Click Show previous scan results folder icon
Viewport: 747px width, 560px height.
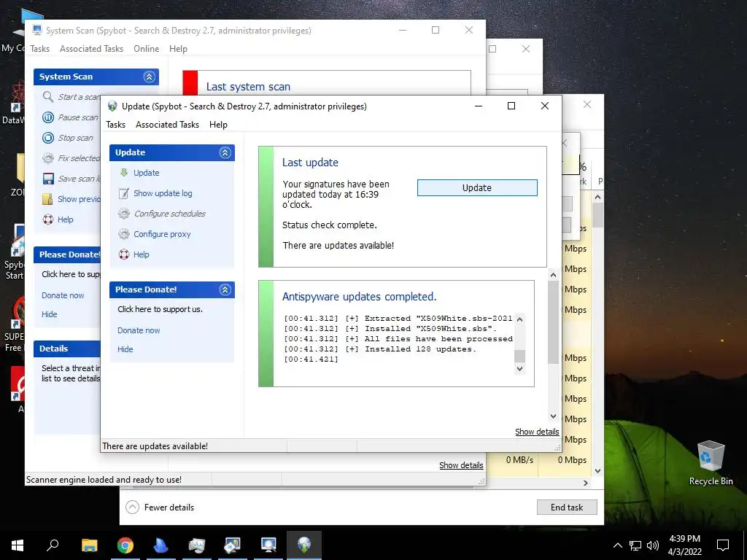tap(48, 199)
